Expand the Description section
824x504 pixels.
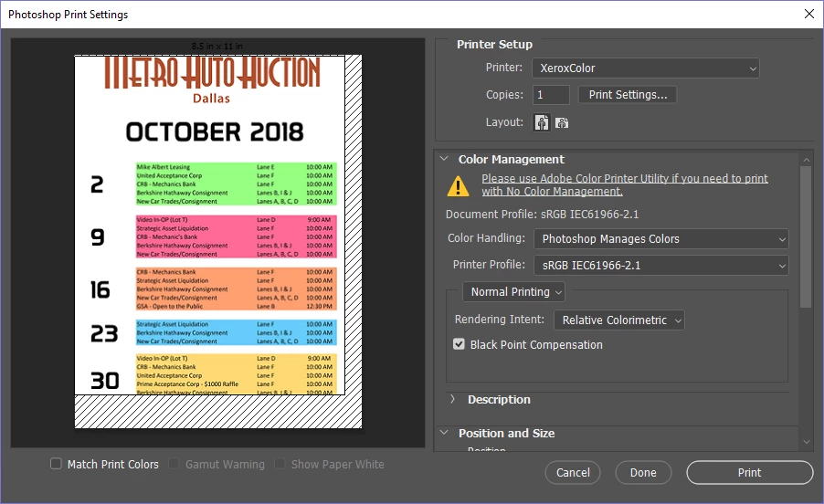(x=452, y=399)
